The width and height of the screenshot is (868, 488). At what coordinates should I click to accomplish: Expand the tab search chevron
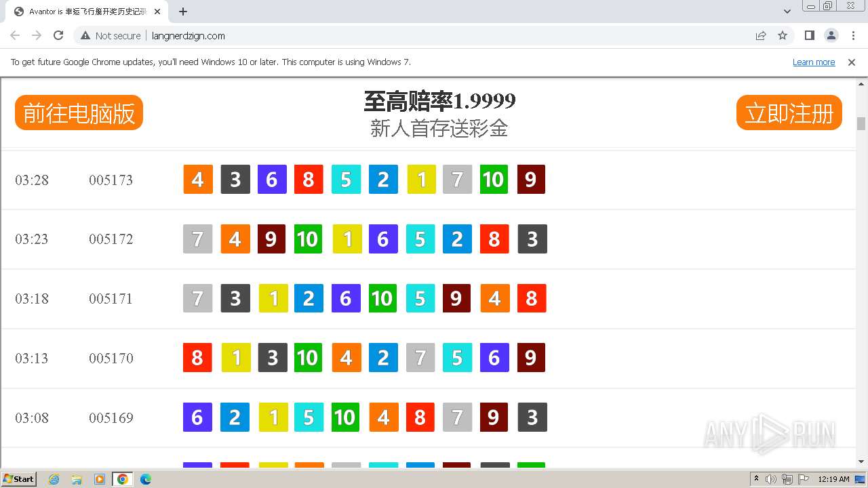[787, 12]
